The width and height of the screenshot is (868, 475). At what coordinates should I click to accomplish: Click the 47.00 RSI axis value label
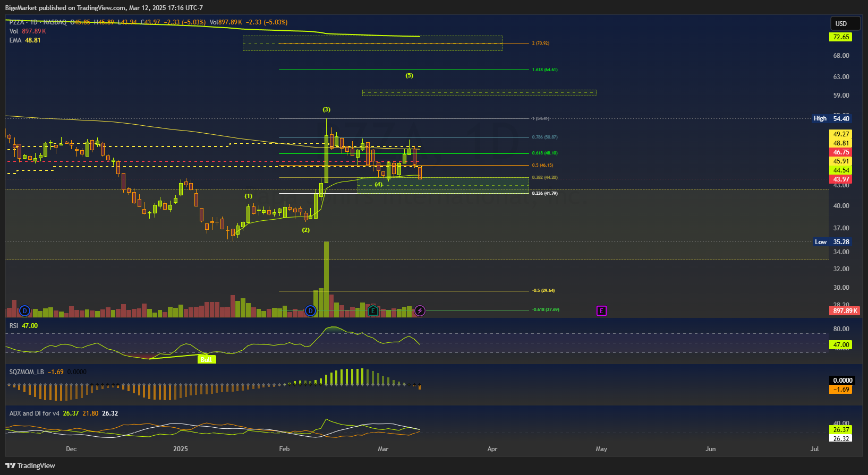[841, 345]
